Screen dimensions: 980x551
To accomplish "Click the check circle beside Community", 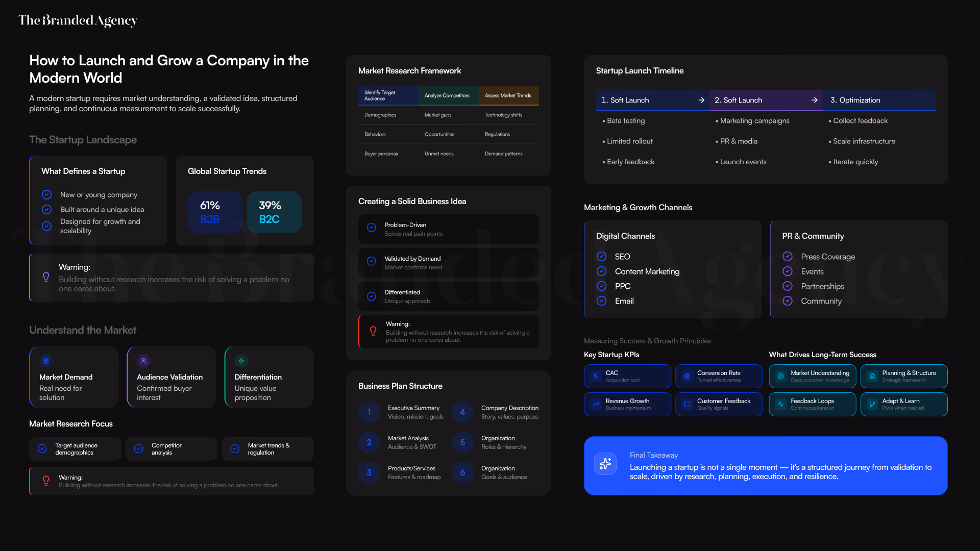I will (788, 300).
